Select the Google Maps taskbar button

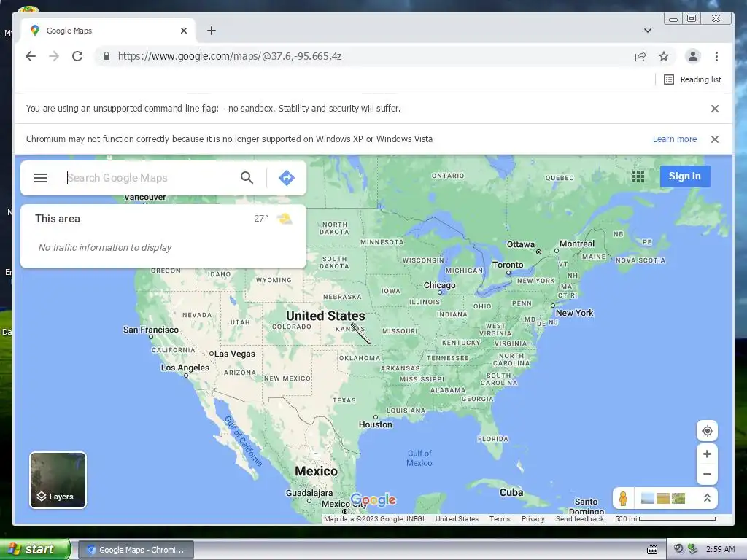[x=136, y=550]
